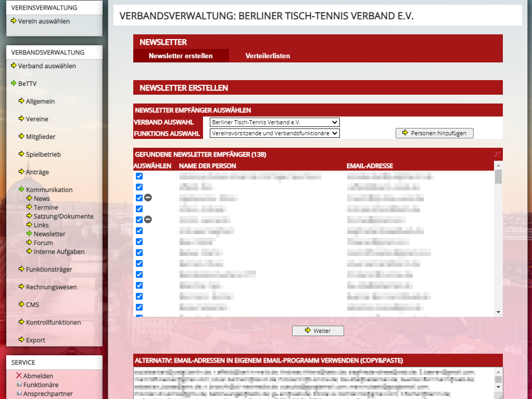Click the arrow icon beside Allgemein
532x399 pixels.
pos(21,101)
